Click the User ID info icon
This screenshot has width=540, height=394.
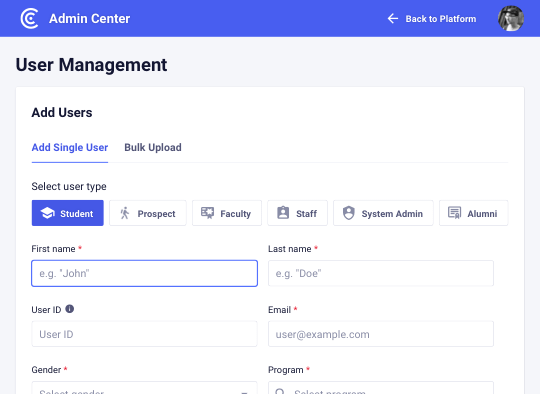click(x=70, y=309)
